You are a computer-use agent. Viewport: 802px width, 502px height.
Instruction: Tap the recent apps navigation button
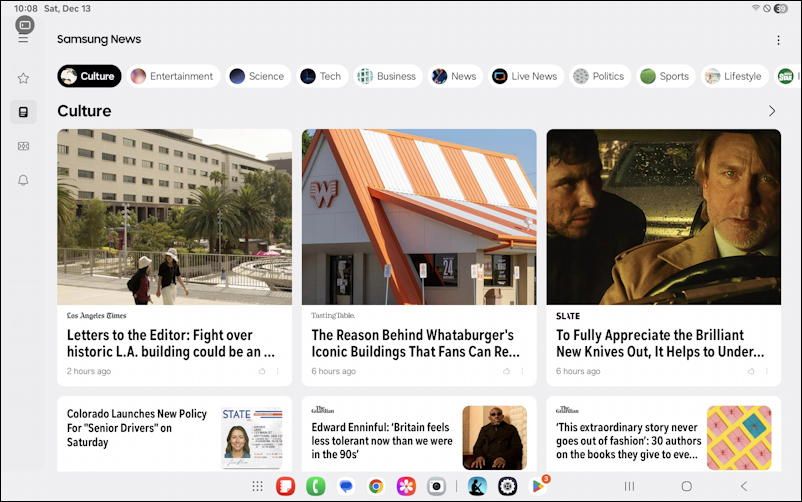630,486
